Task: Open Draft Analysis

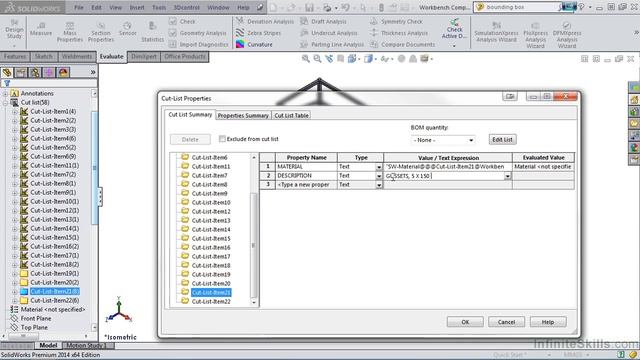Action: [x=323, y=22]
